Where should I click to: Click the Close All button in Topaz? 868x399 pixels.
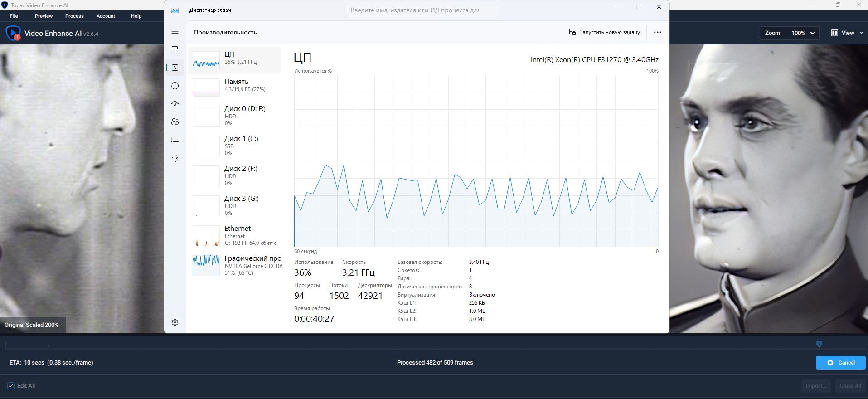pos(850,386)
